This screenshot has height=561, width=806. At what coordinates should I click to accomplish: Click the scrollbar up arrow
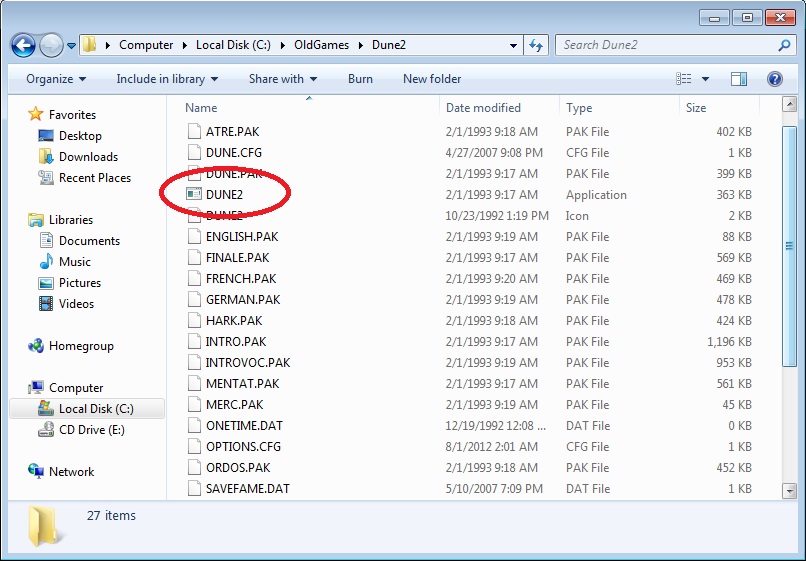click(x=789, y=104)
